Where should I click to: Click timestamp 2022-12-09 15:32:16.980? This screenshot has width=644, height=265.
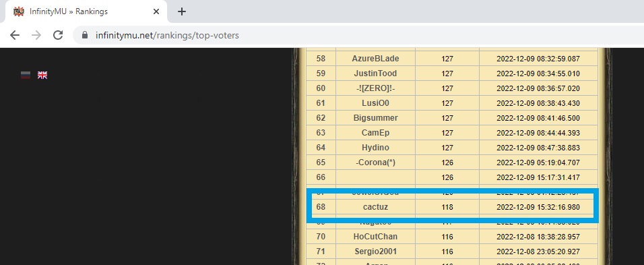click(538, 208)
